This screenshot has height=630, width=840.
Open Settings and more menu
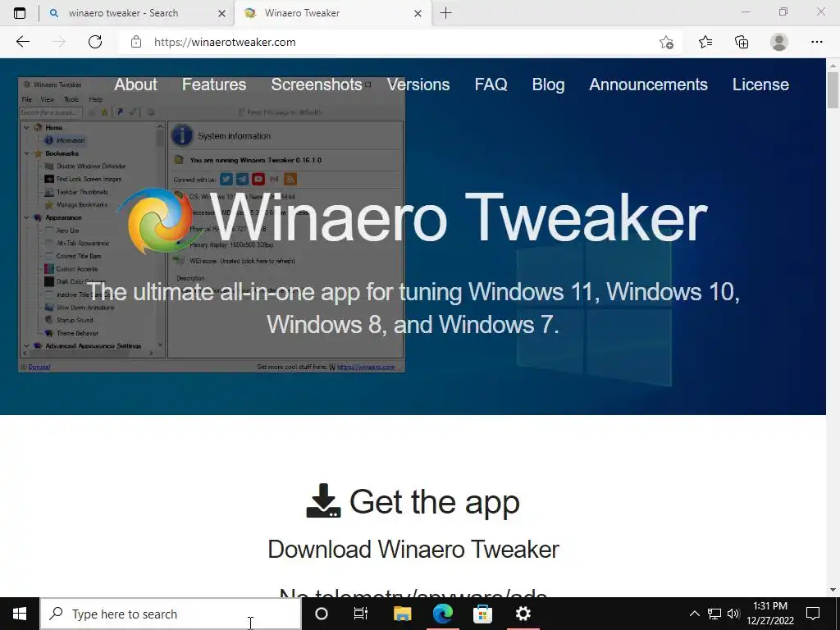(816, 42)
